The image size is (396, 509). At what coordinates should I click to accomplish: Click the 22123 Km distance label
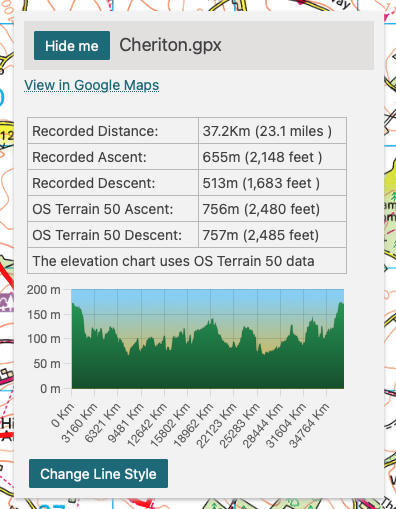[216, 425]
